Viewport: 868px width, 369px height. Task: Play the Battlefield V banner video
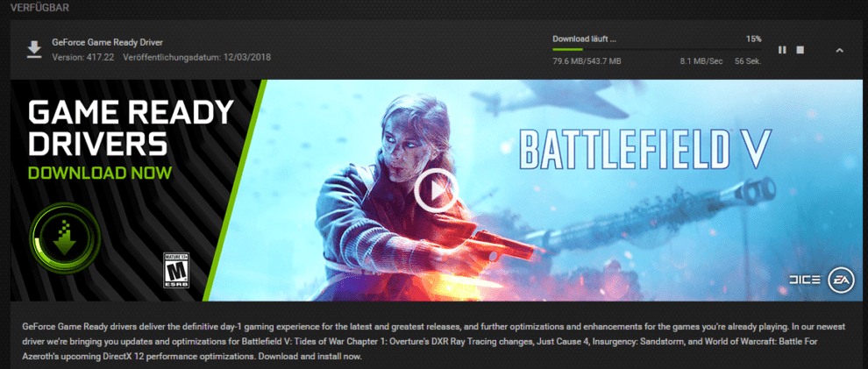pos(437,191)
